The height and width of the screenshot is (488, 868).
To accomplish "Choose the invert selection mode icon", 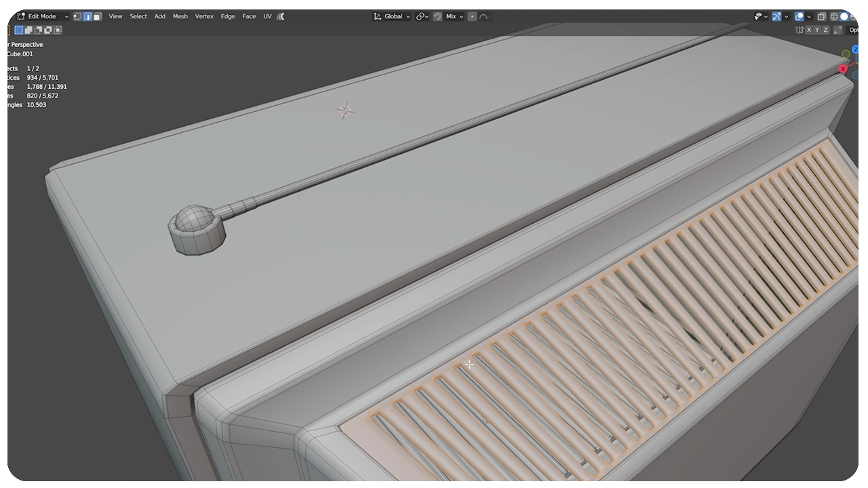I will click(x=48, y=30).
